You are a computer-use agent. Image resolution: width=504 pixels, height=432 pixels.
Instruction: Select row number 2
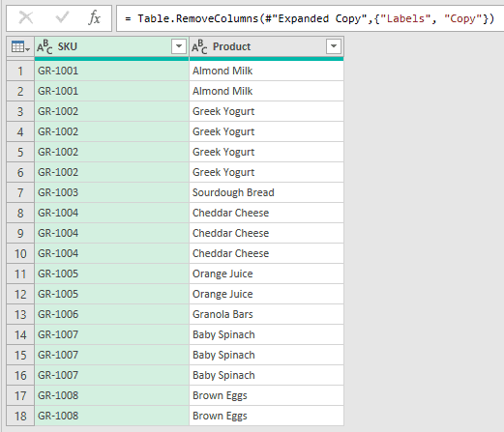tap(20, 91)
